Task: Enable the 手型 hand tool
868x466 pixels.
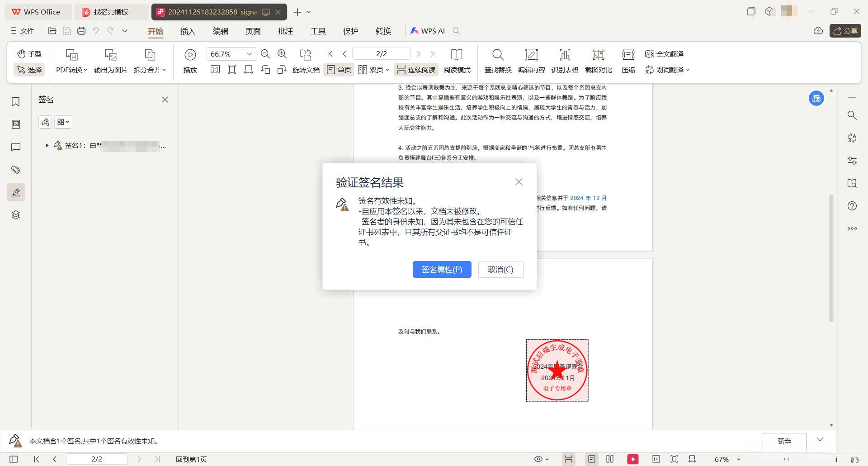Action: 29,54
